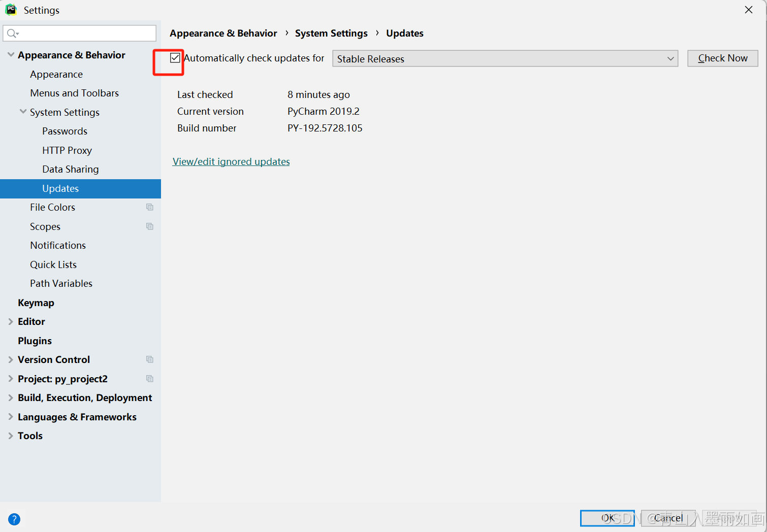Select Notifications settings
Image resolution: width=767 pixels, height=532 pixels.
(x=58, y=245)
